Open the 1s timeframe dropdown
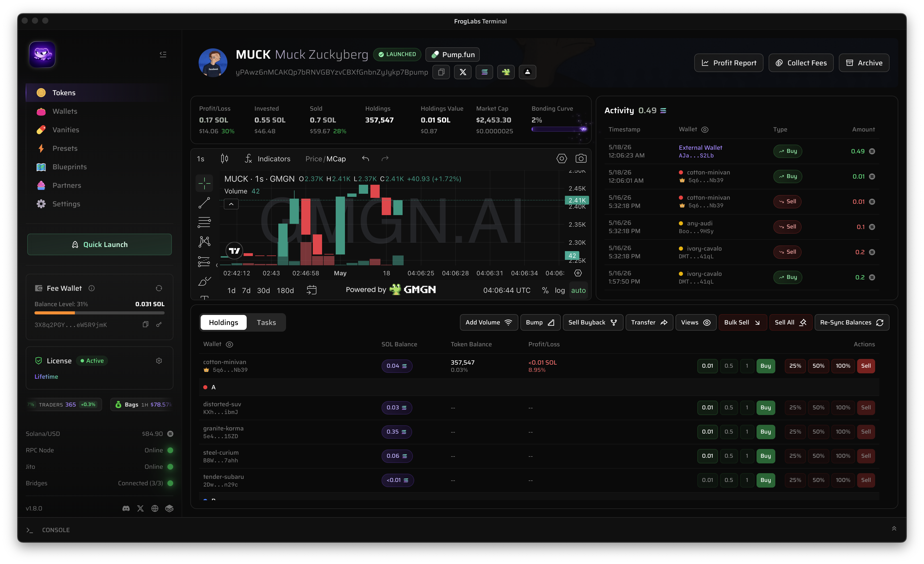924x564 pixels. [x=201, y=158]
